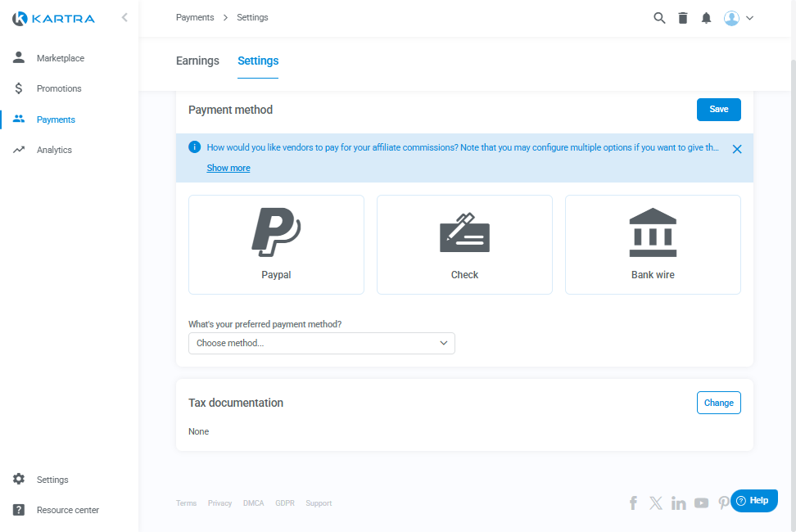Visit the Facebook page icon
This screenshot has width=796, height=532.
(633, 503)
